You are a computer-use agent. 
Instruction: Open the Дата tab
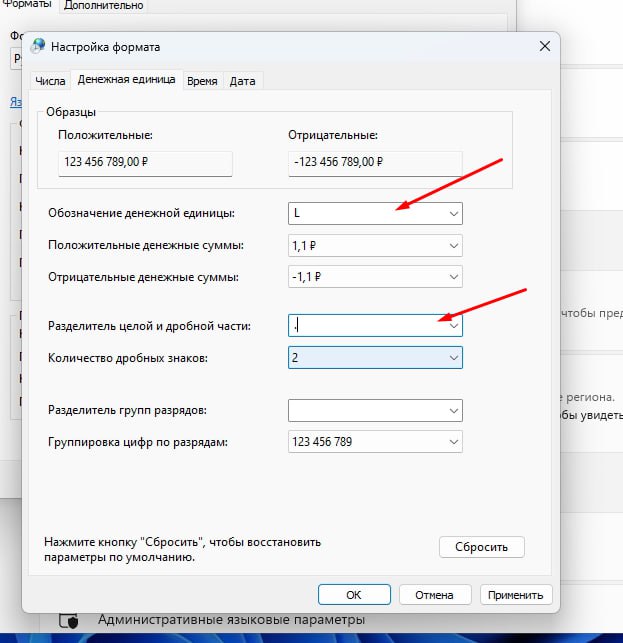click(242, 81)
